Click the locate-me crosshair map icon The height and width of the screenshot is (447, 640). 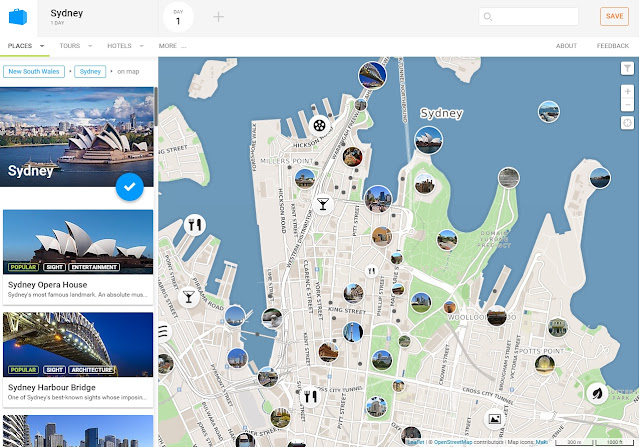pyautogui.click(x=627, y=122)
